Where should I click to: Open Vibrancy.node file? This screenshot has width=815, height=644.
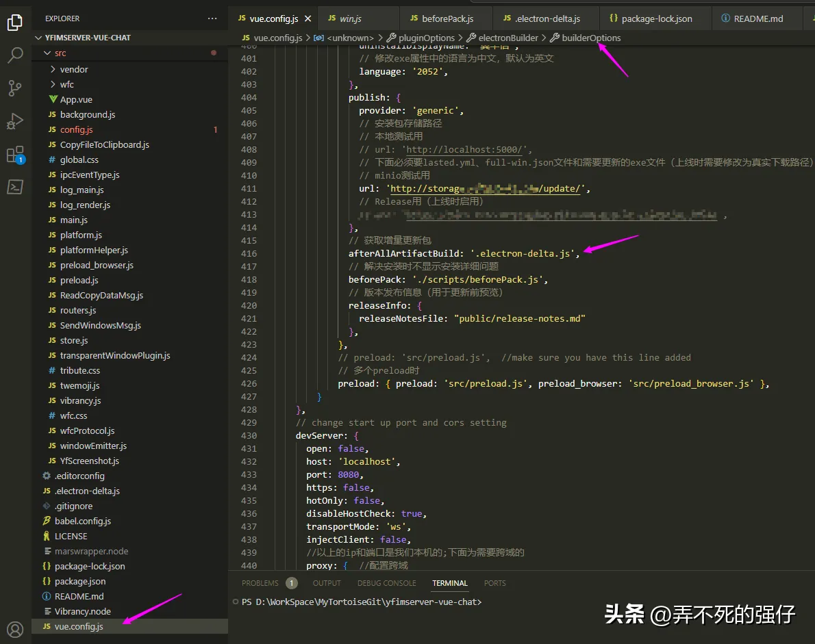130,611
